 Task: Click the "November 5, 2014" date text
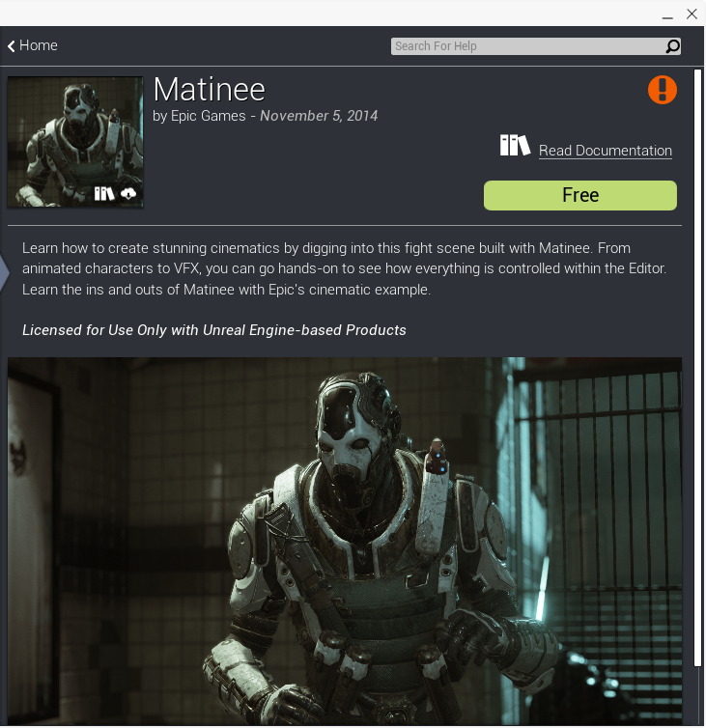pos(319,116)
